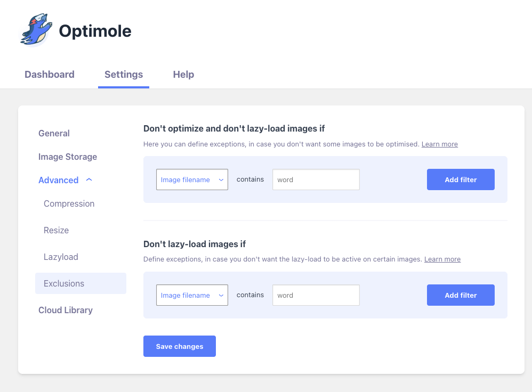Viewport: 532px width, 392px height.
Task: Collapse the Advanced section chevron
Action: coord(89,180)
